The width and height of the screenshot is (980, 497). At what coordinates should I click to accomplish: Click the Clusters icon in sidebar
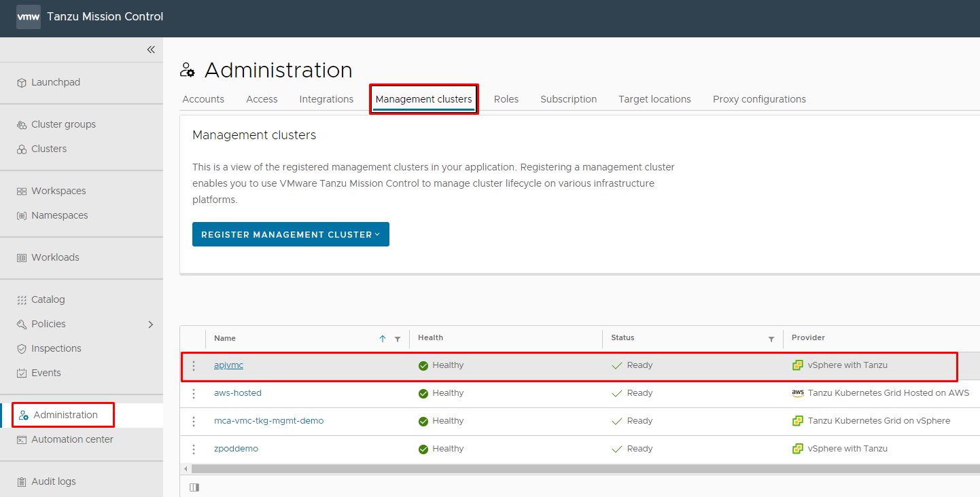pyautogui.click(x=22, y=149)
